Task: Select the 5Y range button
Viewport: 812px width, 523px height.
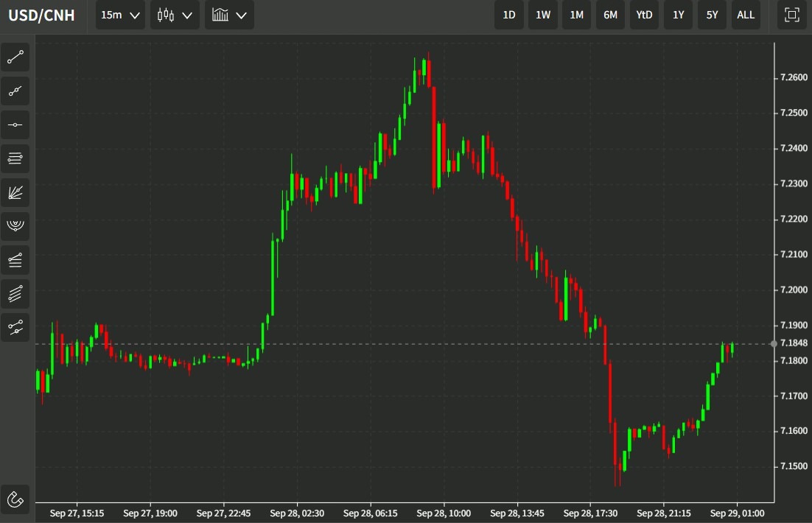Action: coord(712,14)
